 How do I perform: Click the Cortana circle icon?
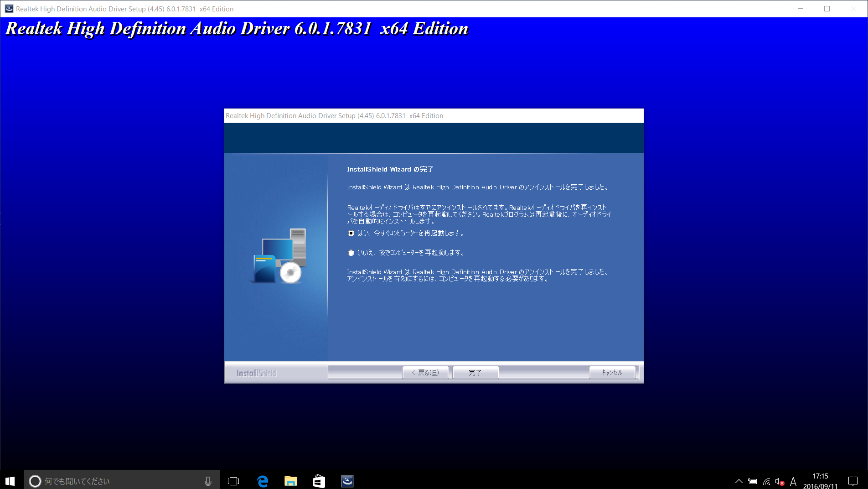[x=35, y=481]
